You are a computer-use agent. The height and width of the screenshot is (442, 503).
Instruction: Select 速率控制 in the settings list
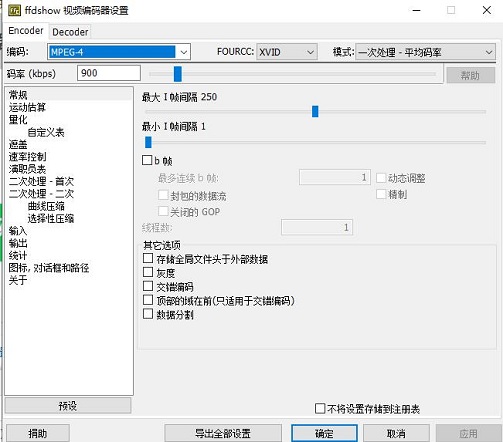[27, 157]
